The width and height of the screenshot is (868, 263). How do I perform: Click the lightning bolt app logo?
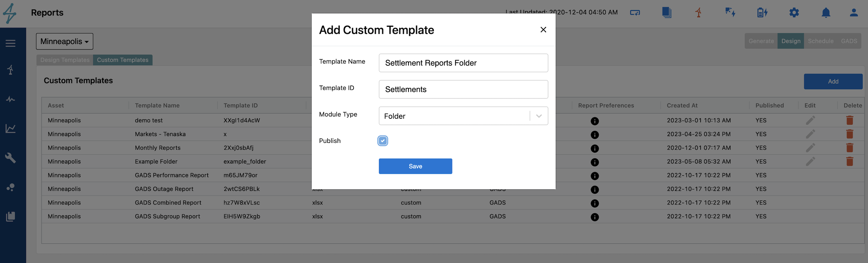(10, 14)
